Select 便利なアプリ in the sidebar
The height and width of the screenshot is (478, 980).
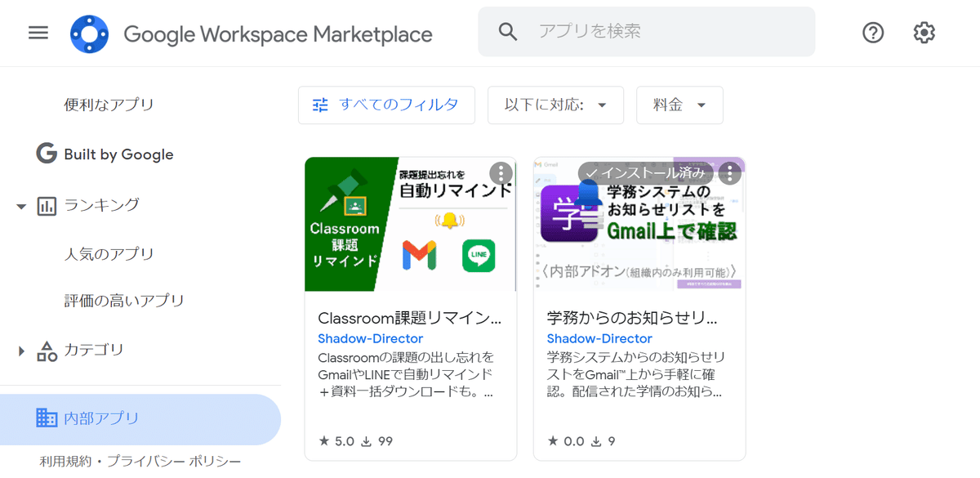(x=109, y=105)
